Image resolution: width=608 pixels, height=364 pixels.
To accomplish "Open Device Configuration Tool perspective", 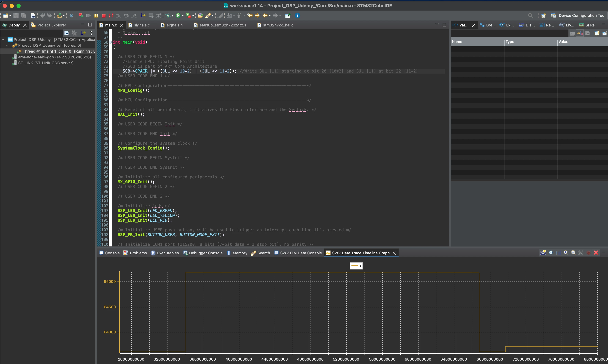I will [578, 15].
